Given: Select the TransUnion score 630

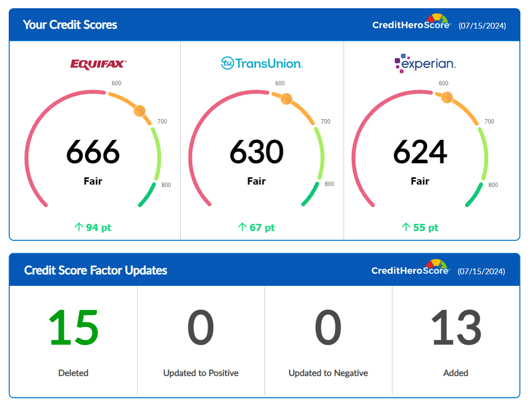Looking at the screenshot, I should pyautogui.click(x=256, y=152).
